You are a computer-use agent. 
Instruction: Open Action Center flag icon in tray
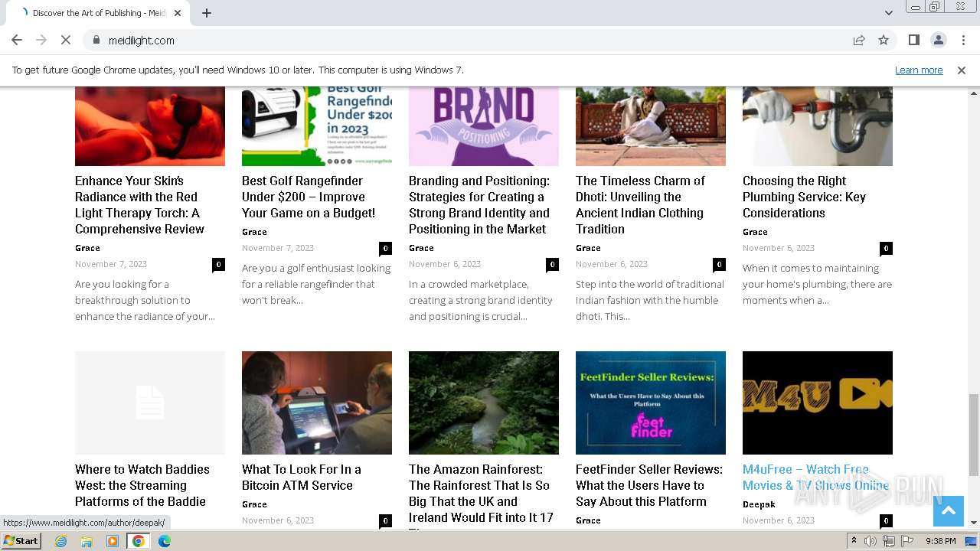pos(906,541)
